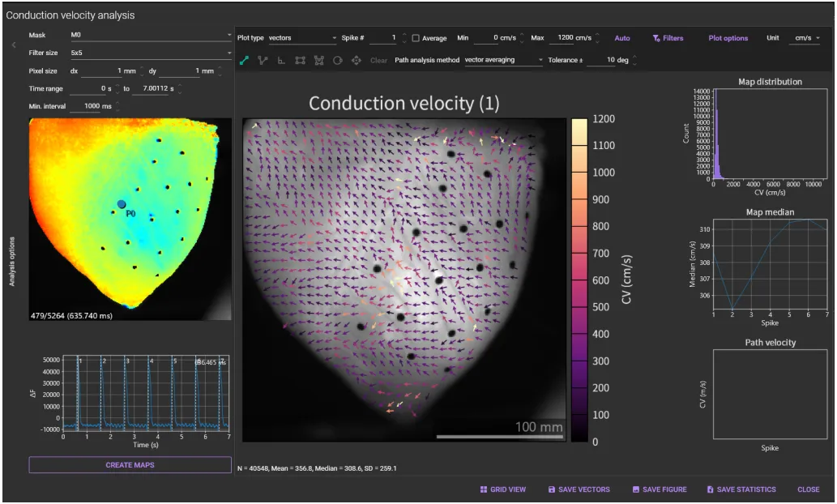
Task: Select the branched multi-point path tool icon
Action: [x=263, y=60]
